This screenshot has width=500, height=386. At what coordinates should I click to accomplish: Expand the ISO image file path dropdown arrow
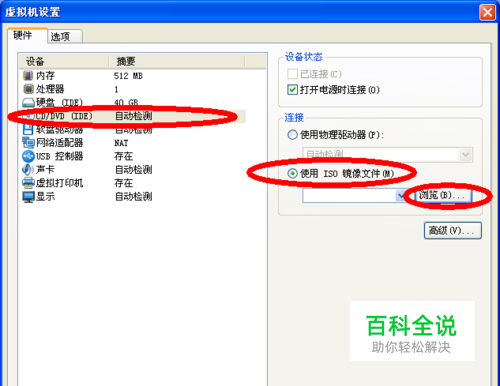(401, 196)
